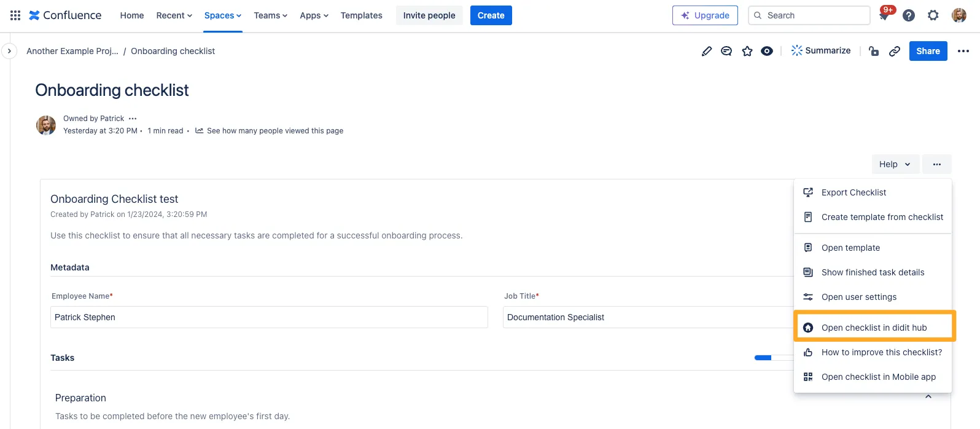
Task: Click the blue Share button
Action: click(x=928, y=51)
